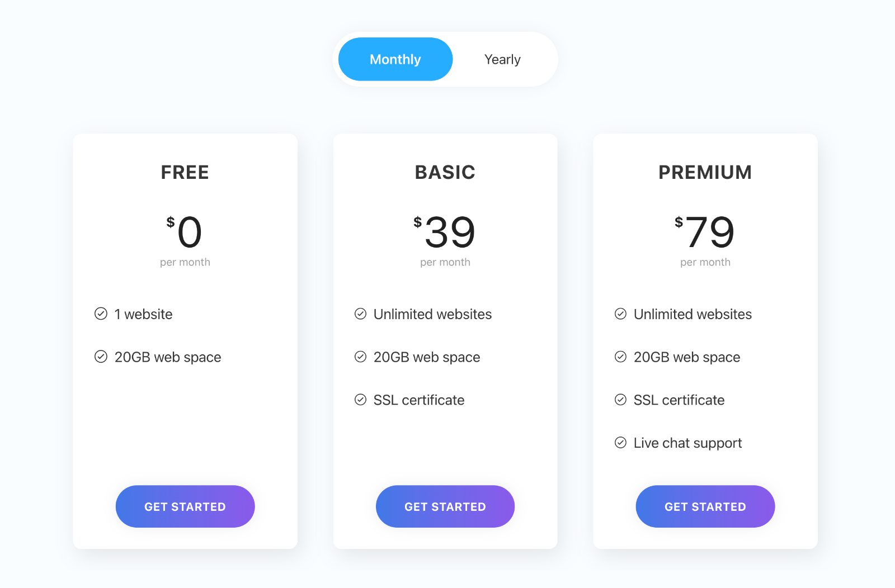Click the checkmark icon beside 20GB web space on BASIC
The width and height of the screenshot is (895, 588).
(x=361, y=356)
